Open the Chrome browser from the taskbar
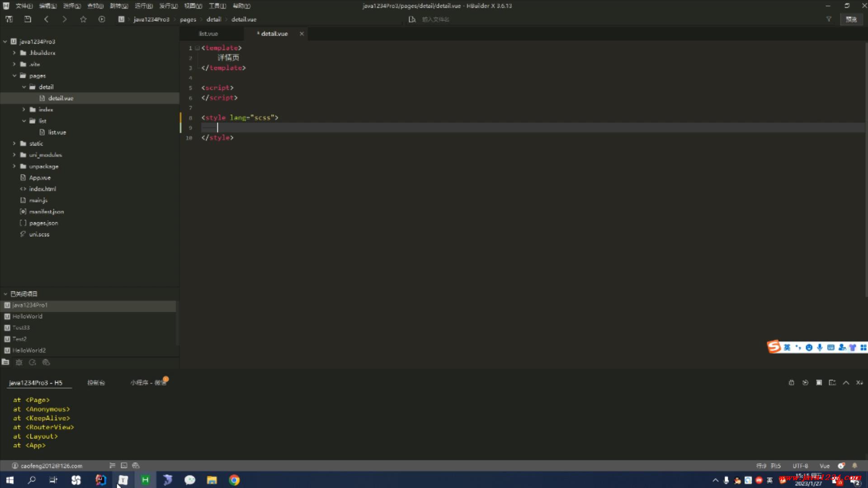The height and width of the screenshot is (488, 868). pyautogui.click(x=234, y=480)
